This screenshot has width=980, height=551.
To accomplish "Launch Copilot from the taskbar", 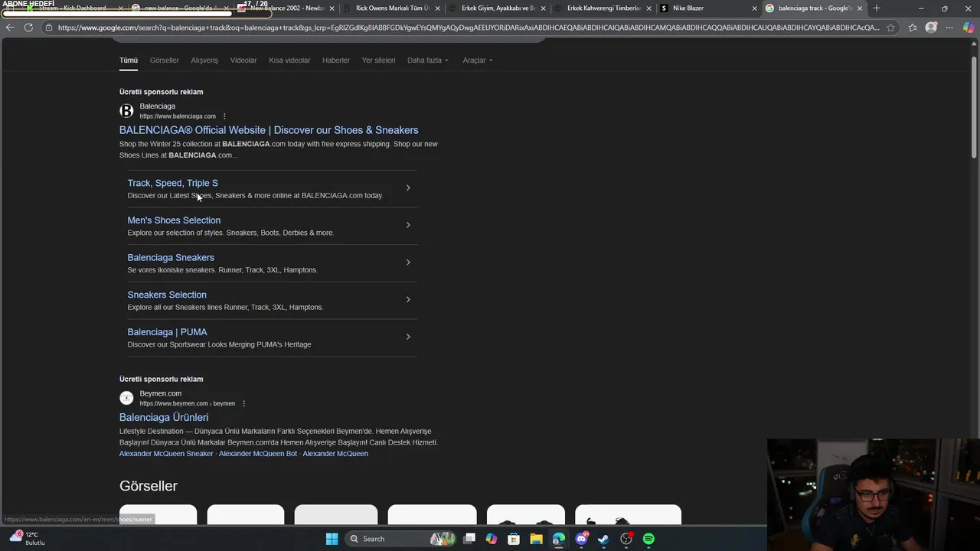I will [x=492, y=539].
